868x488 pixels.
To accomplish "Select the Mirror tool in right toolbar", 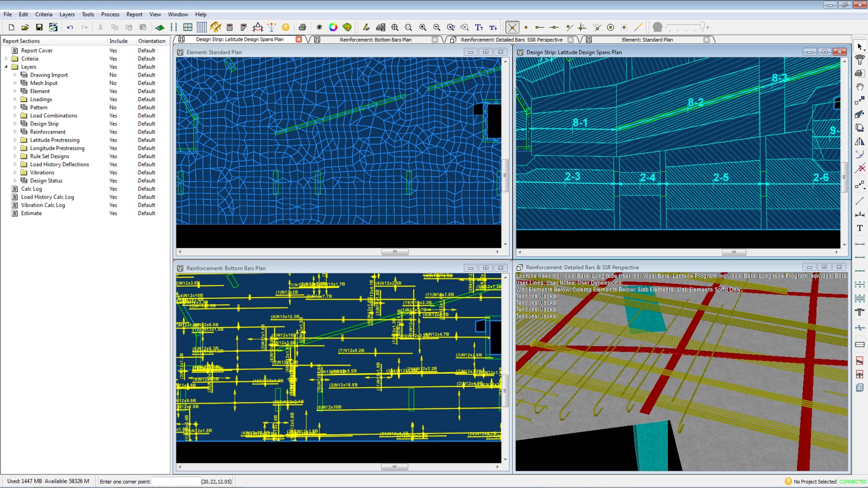I will pos(859,141).
